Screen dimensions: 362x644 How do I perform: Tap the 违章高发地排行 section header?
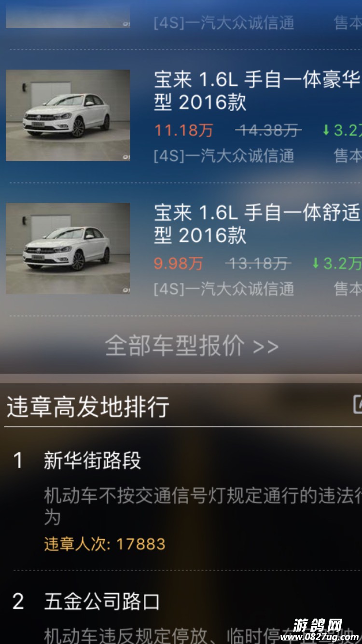[88, 406]
